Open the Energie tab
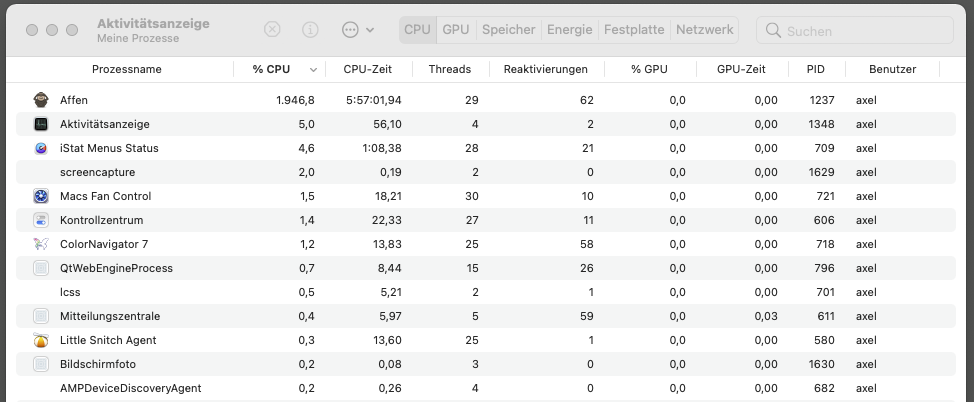The height and width of the screenshot is (402, 974). [570, 29]
